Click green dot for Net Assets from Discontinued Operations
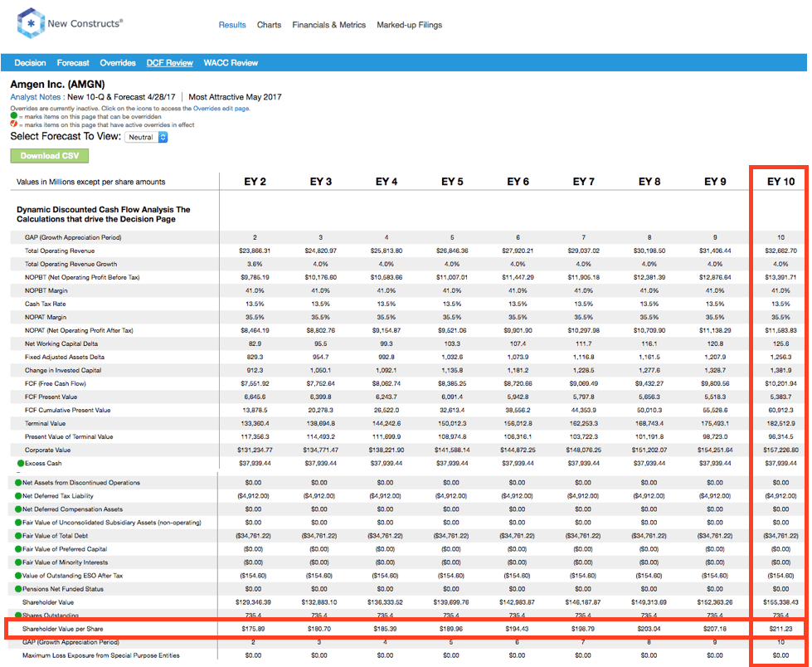This screenshot has width=812, height=667. [x=18, y=483]
